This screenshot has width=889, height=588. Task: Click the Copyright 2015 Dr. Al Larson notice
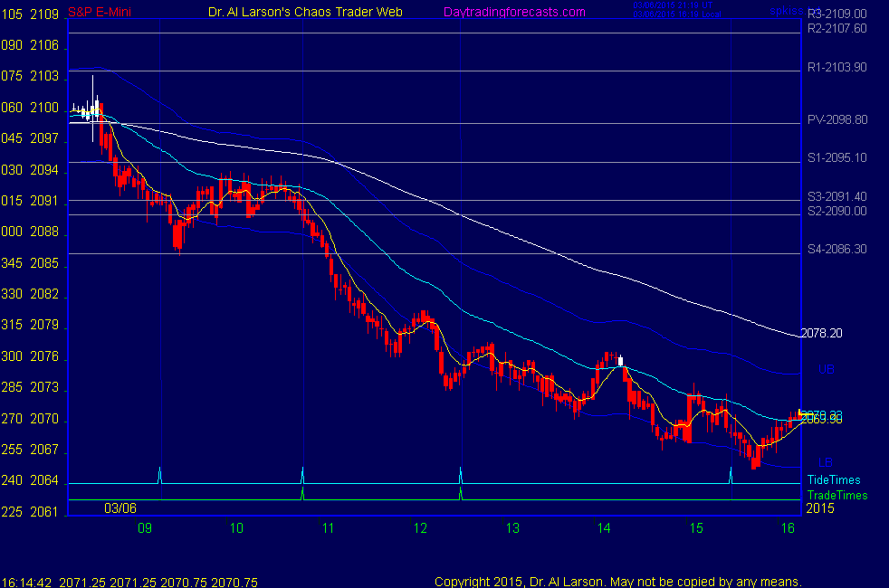click(618, 582)
